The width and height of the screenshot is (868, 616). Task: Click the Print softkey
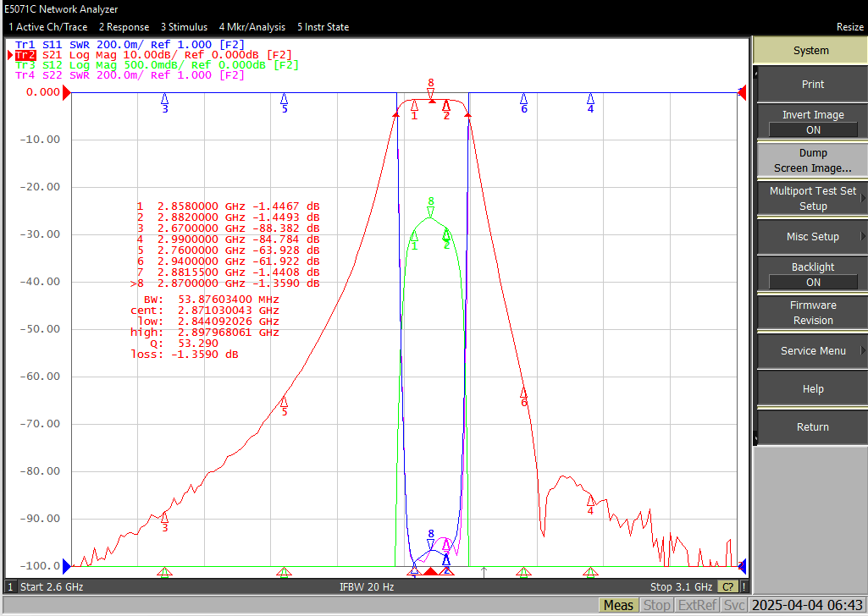tap(812, 85)
